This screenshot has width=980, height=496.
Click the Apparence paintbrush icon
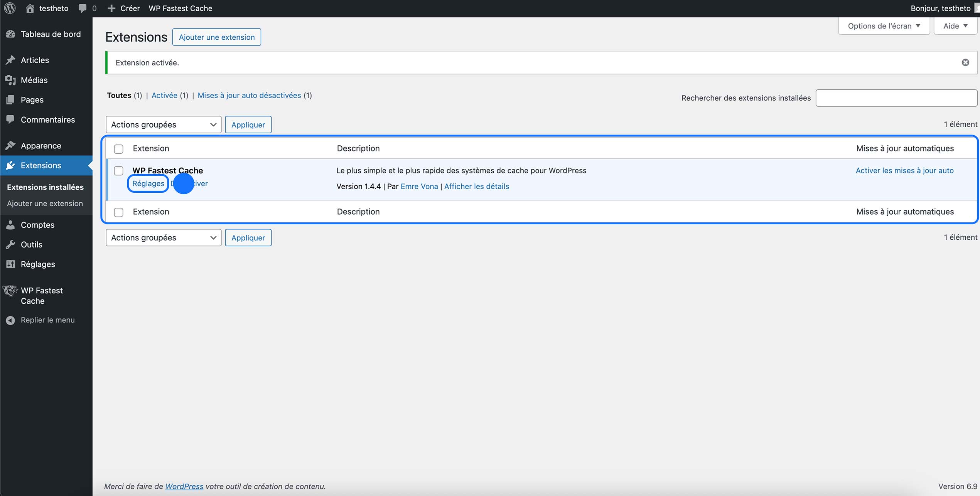point(10,145)
